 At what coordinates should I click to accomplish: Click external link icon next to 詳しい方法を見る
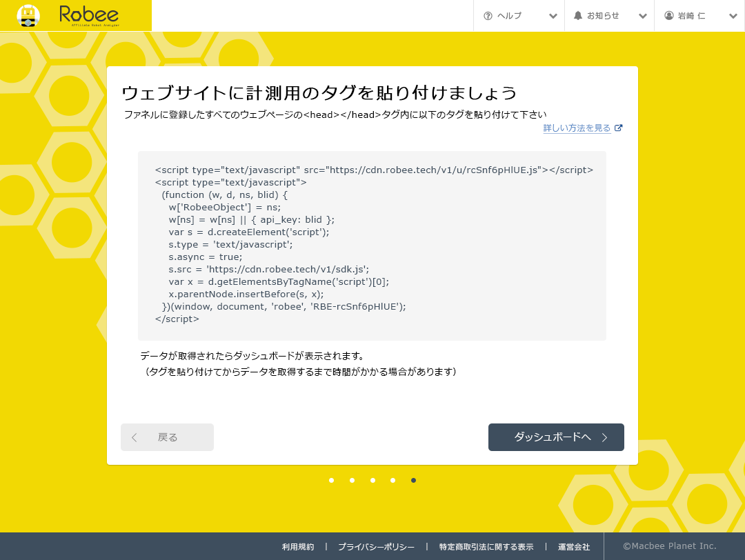618,128
